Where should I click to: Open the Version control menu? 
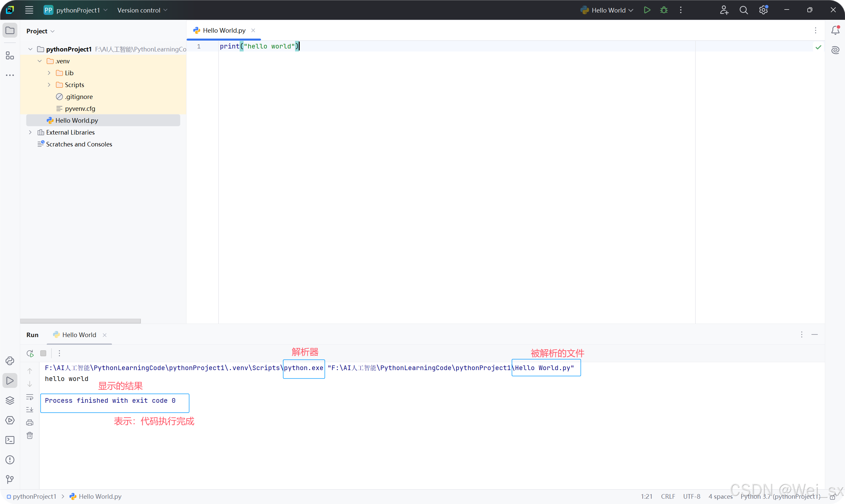(142, 10)
